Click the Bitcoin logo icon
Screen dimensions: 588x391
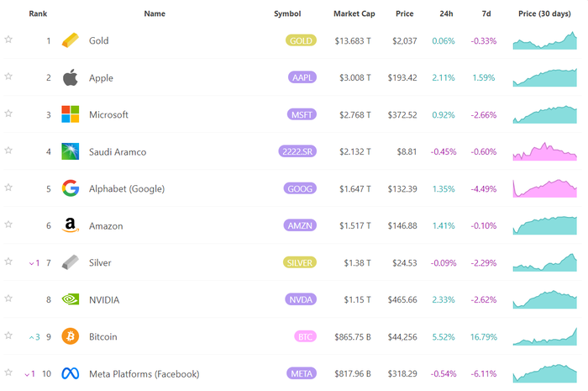[x=70, y=336]
